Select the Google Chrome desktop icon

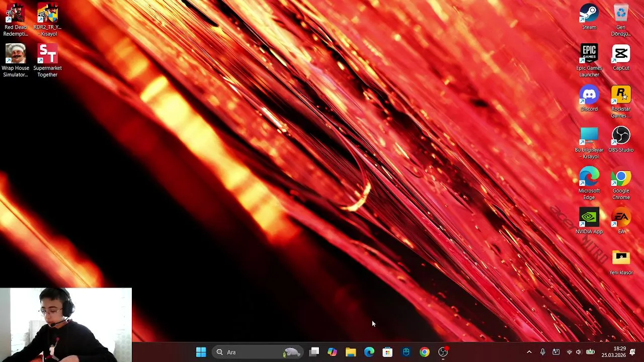click(x=621, y=184)
